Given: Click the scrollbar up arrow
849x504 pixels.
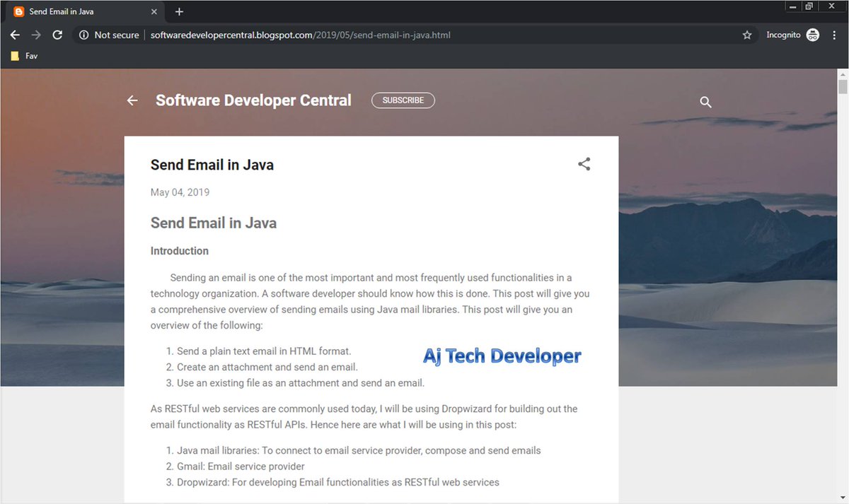Looking at the screenshot, I should [x=843, y=74].
